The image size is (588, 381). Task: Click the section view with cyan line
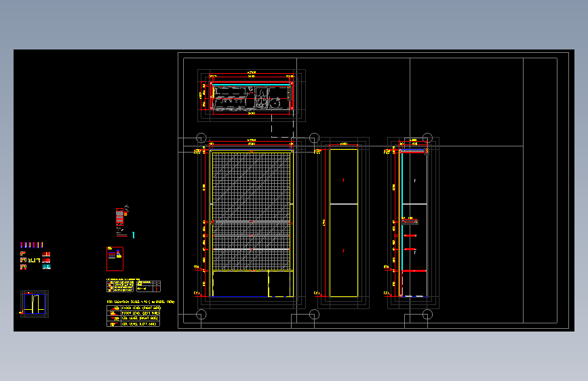pos(413,223)
